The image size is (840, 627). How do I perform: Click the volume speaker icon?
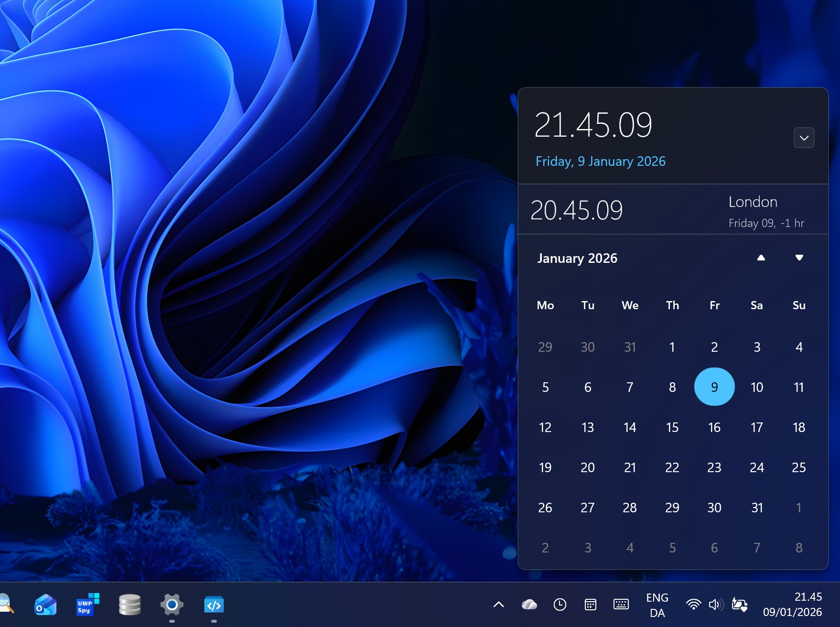click(715, 605)
